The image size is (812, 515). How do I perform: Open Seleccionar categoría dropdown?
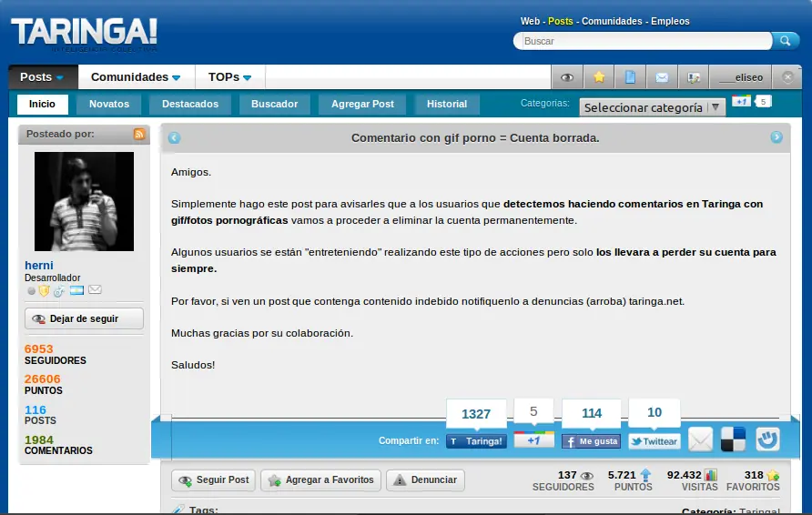(652, 107)
